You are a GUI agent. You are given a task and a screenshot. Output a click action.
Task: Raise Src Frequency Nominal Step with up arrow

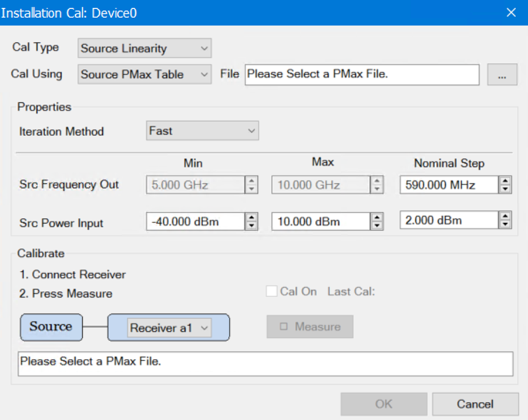click(505, 182)
